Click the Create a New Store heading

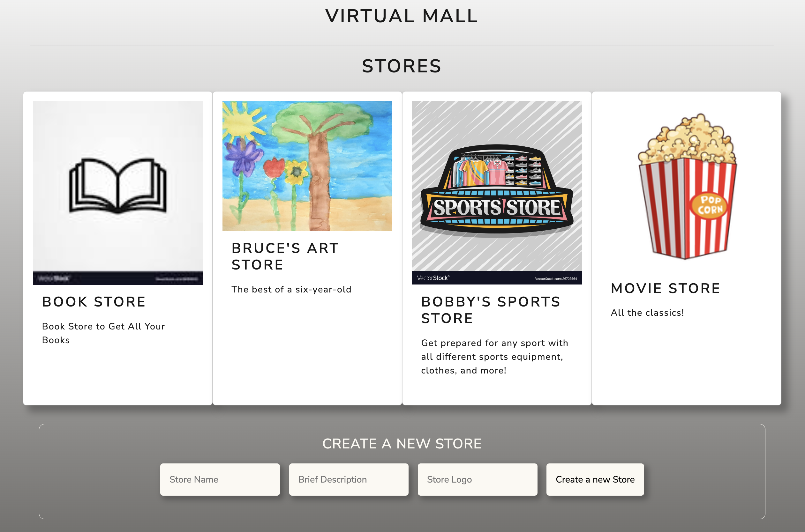pos(402,443)
